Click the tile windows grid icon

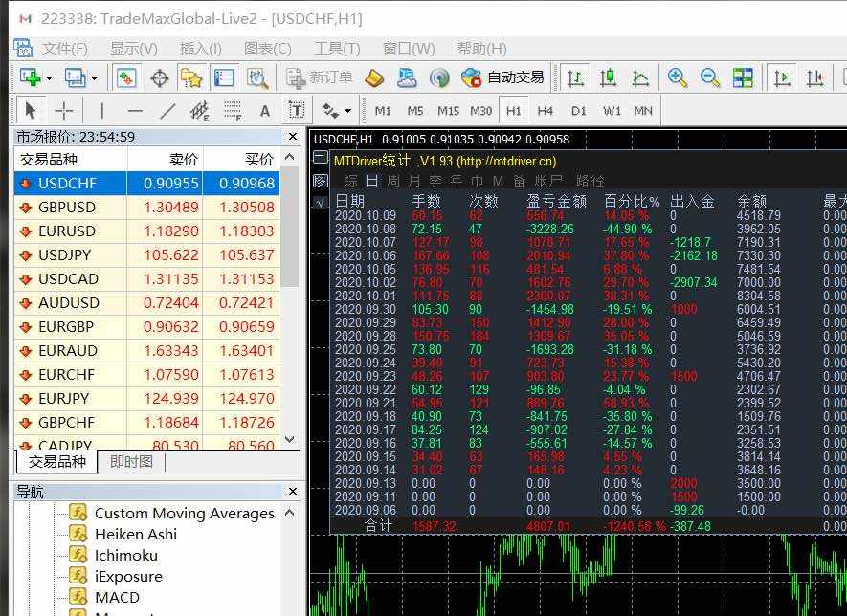[743, 77]
